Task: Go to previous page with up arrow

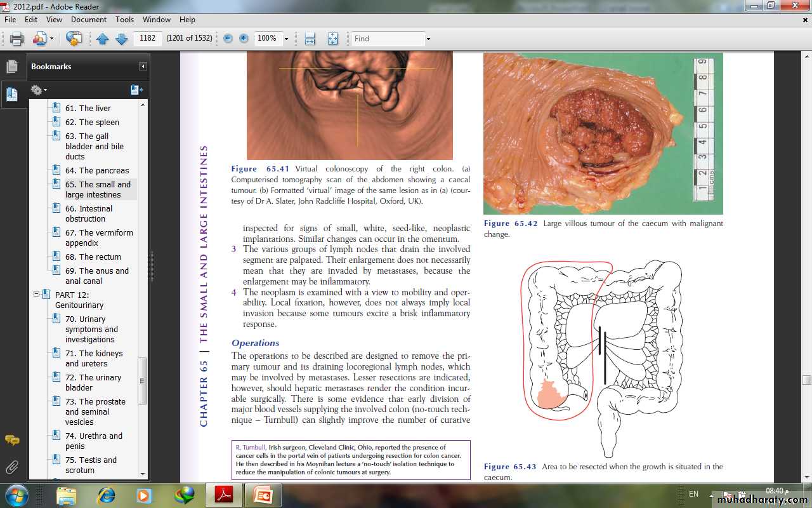Action: pyautogui.click(x=103, y=39)
